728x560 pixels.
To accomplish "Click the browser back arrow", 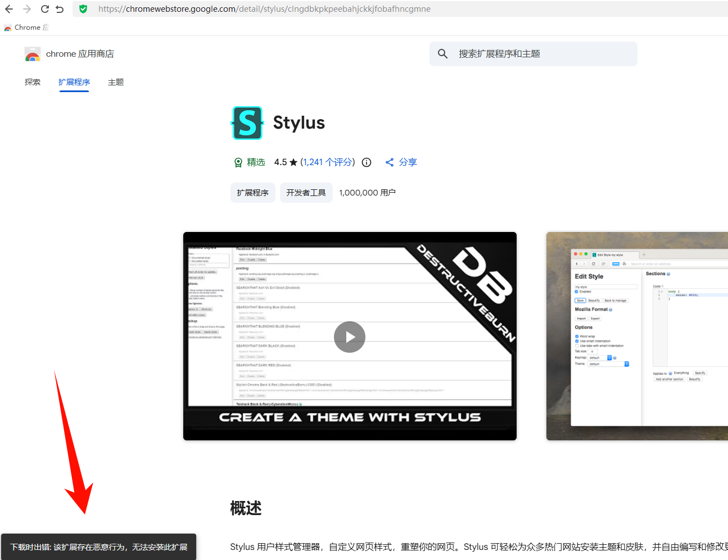I will click(9, 9).
